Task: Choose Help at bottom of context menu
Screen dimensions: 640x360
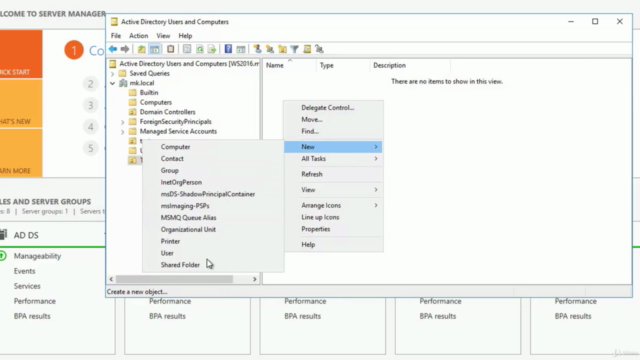Action: (x=333, y=244)
